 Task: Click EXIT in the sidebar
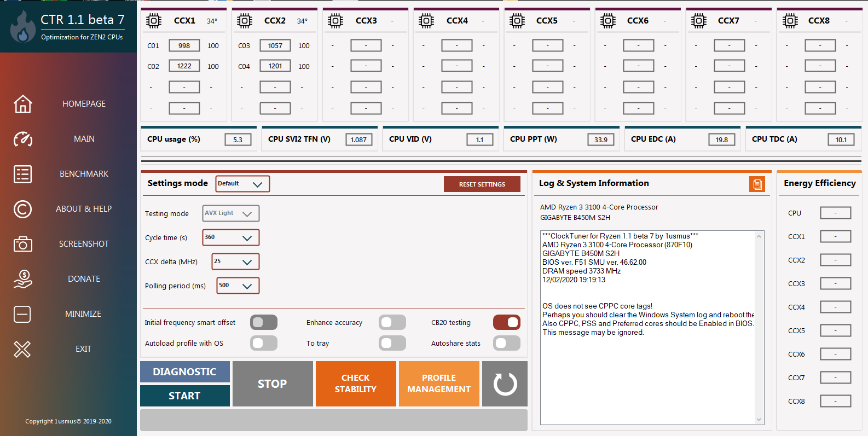83,349
